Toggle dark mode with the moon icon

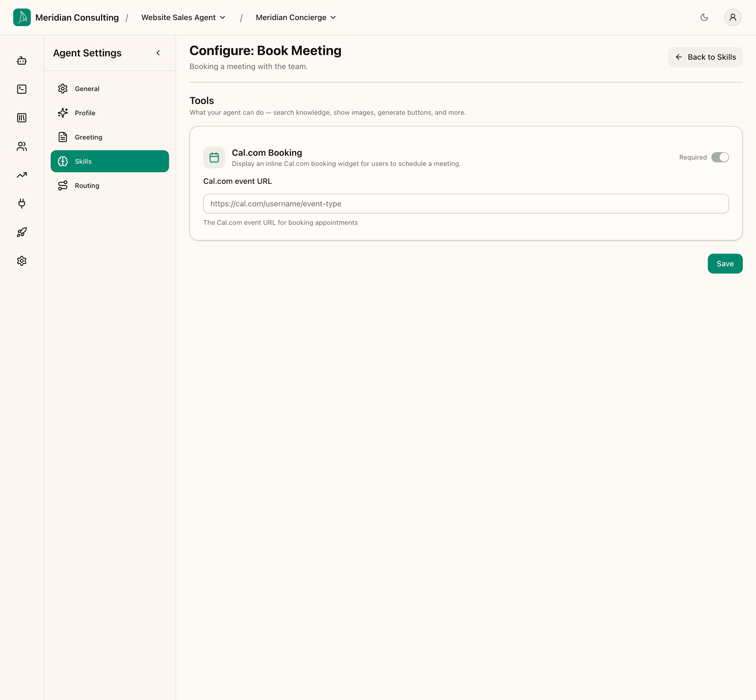[x=704, y=17]
